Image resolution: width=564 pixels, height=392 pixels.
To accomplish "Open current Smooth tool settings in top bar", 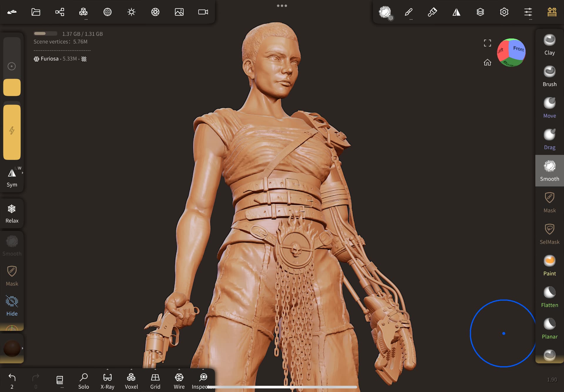I will (385, 12).
